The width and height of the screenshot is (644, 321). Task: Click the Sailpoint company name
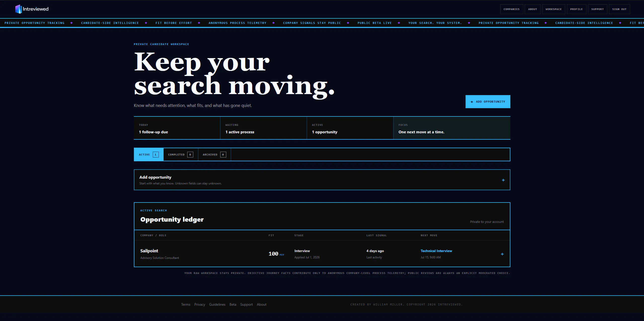[x=149, y=251]
